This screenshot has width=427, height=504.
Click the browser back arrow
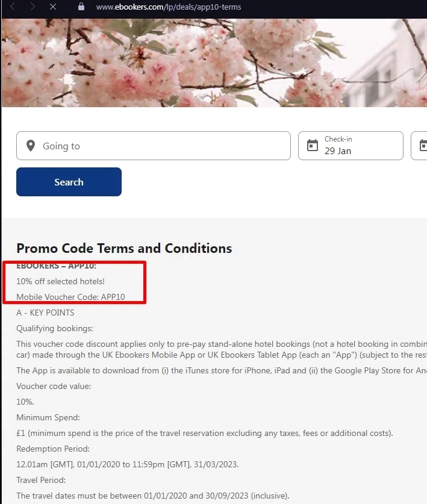pos(13,7)
